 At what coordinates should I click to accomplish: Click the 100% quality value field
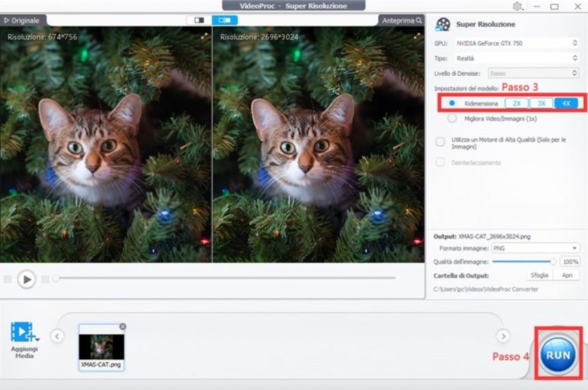click(570, 262)
